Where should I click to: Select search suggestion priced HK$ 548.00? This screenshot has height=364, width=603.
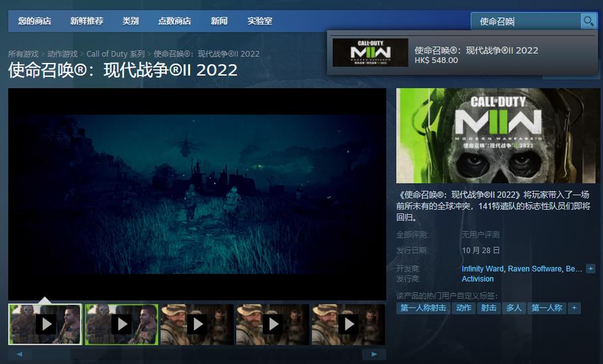coord(462,53)
